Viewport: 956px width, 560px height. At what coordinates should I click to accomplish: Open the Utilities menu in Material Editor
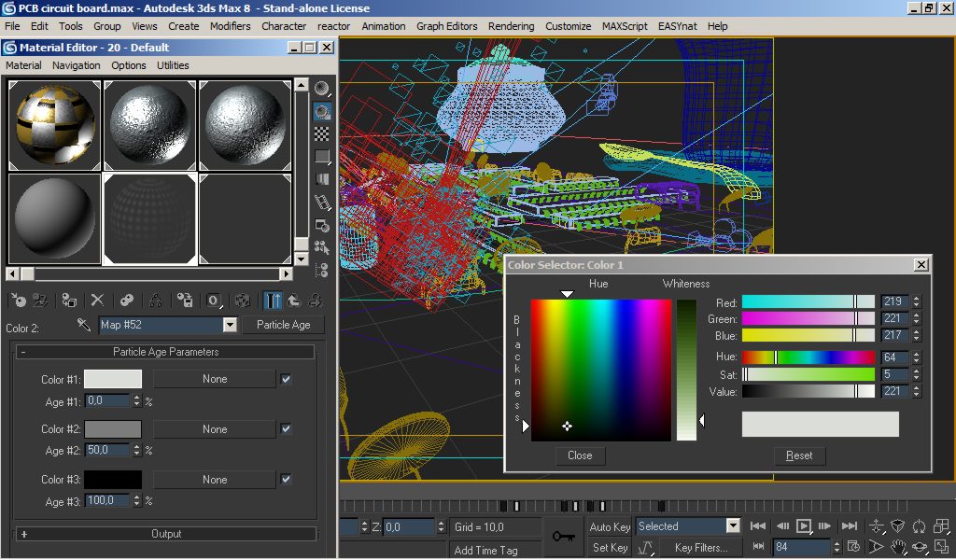tap(173, 65)
